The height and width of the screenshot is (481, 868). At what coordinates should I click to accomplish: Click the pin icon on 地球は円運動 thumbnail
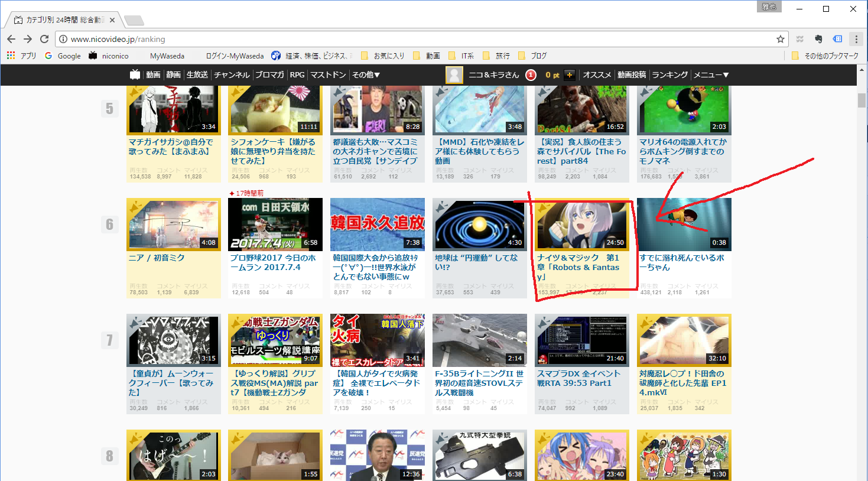point(442,207)
